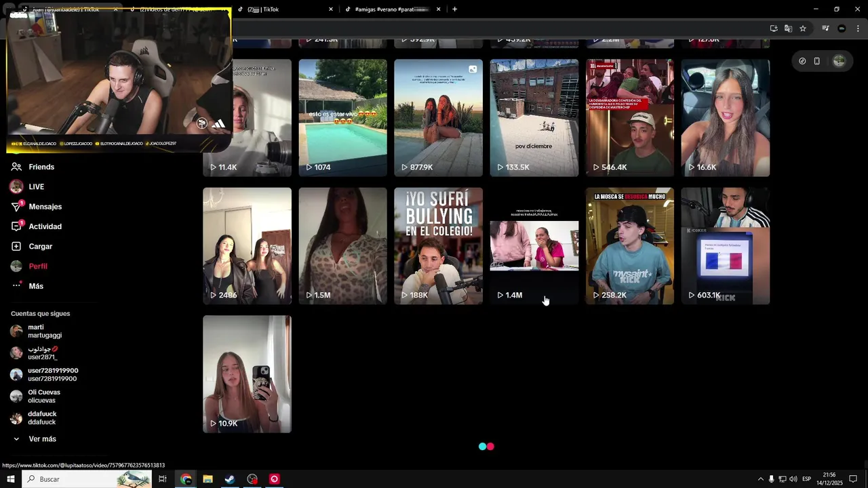Open video with 1.4M views
The image size is (868, 488).
coord(534,246)
